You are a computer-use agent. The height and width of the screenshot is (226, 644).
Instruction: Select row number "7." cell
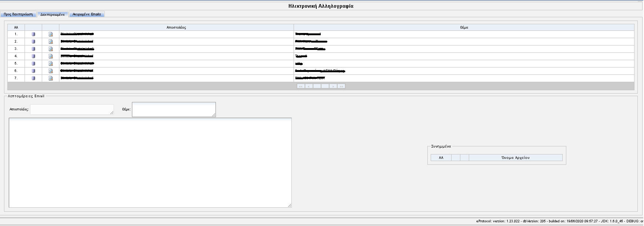pos(16,78)
